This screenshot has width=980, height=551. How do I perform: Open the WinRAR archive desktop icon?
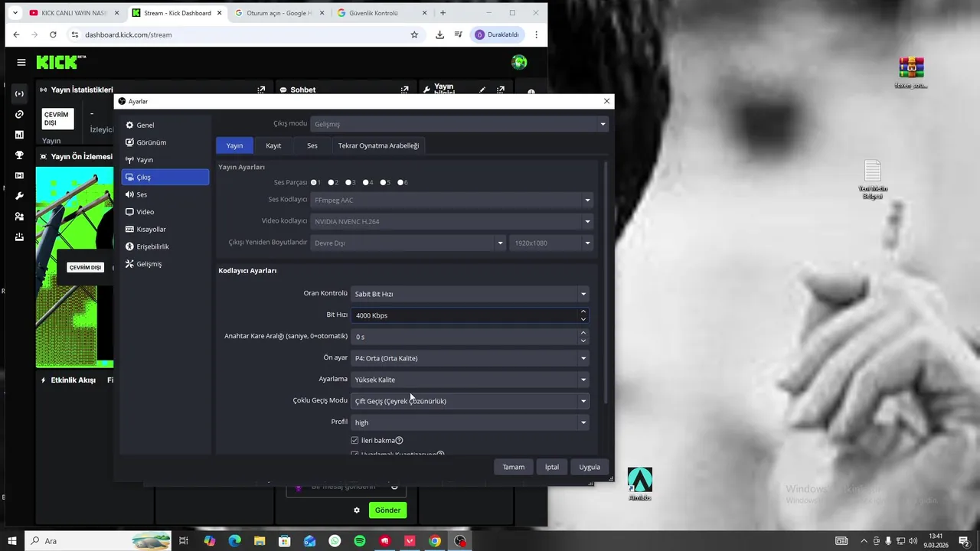(x=911, y=73)
